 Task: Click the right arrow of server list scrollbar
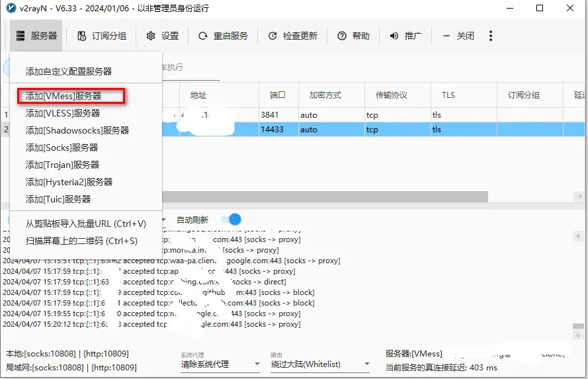579,196
